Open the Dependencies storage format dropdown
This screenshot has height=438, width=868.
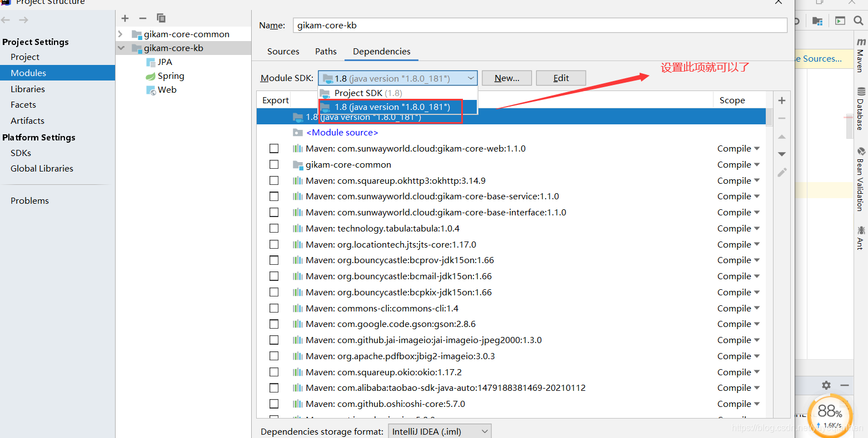point(439,430)
